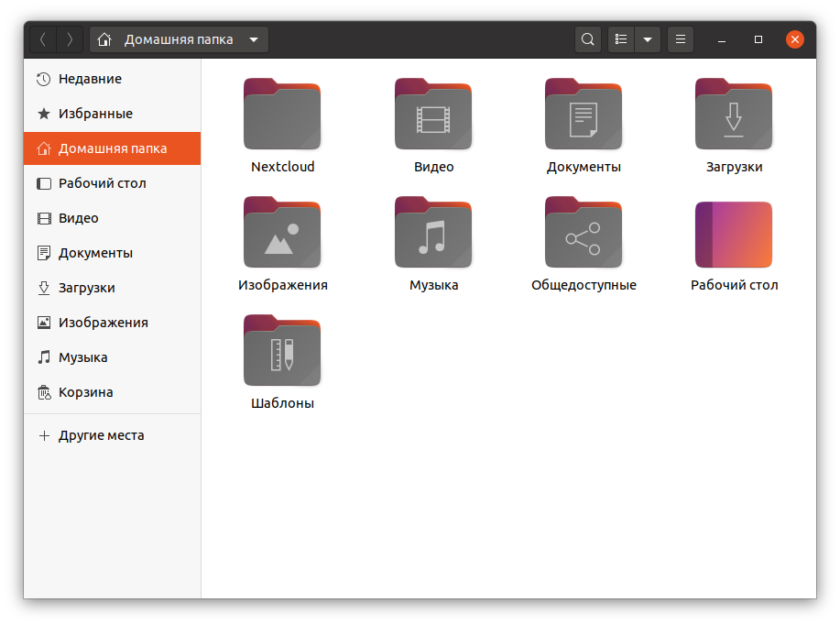
Task: Go back with the left arrow
Action: click(x=43, y=39)
